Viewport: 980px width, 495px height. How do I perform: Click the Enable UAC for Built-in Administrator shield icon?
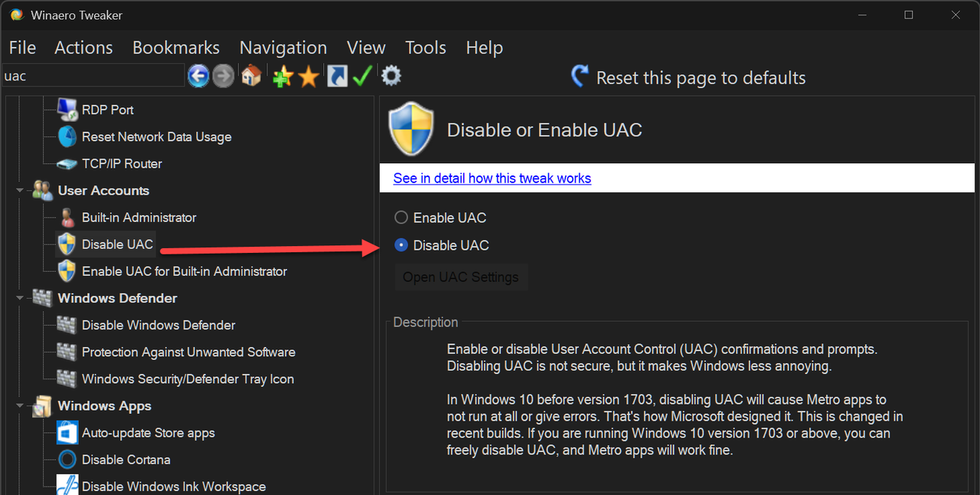point(67,271)
